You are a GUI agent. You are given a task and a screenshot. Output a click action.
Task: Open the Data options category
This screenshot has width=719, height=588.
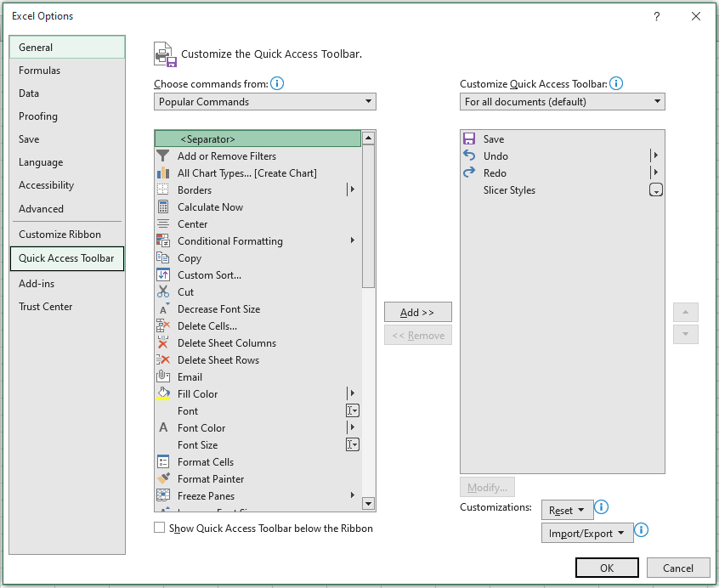tap(67, 93)
